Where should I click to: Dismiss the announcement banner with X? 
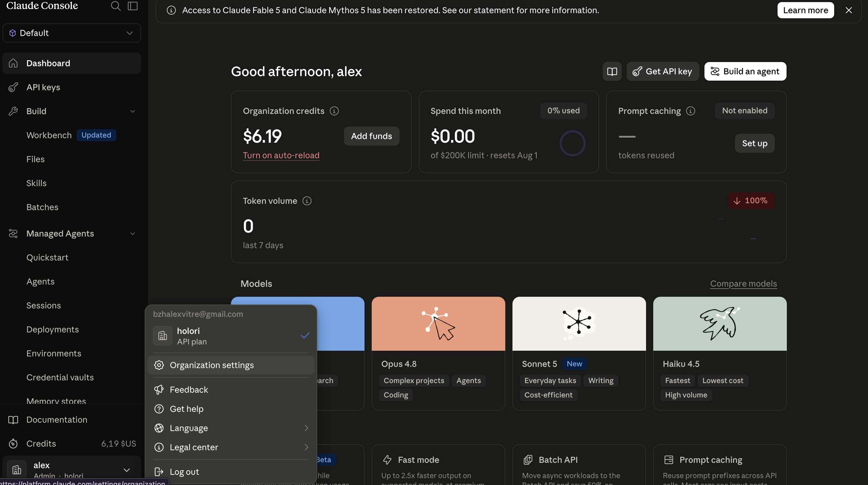click(x=849, y=10)
